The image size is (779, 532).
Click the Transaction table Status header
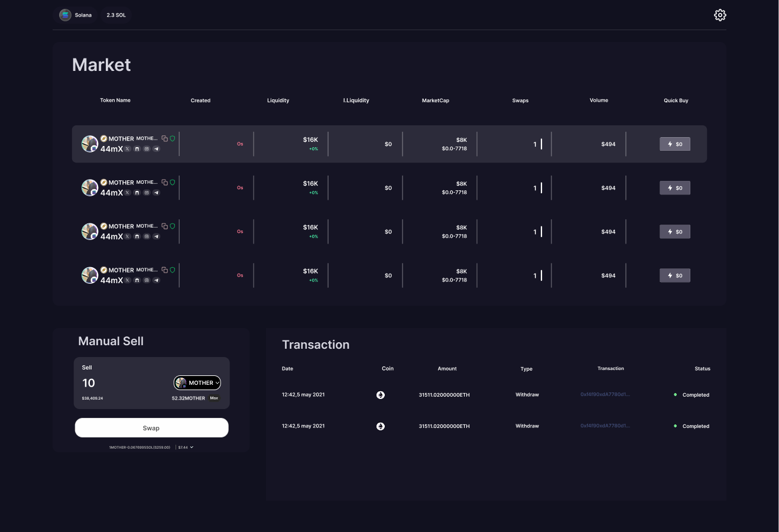point(702,369)
